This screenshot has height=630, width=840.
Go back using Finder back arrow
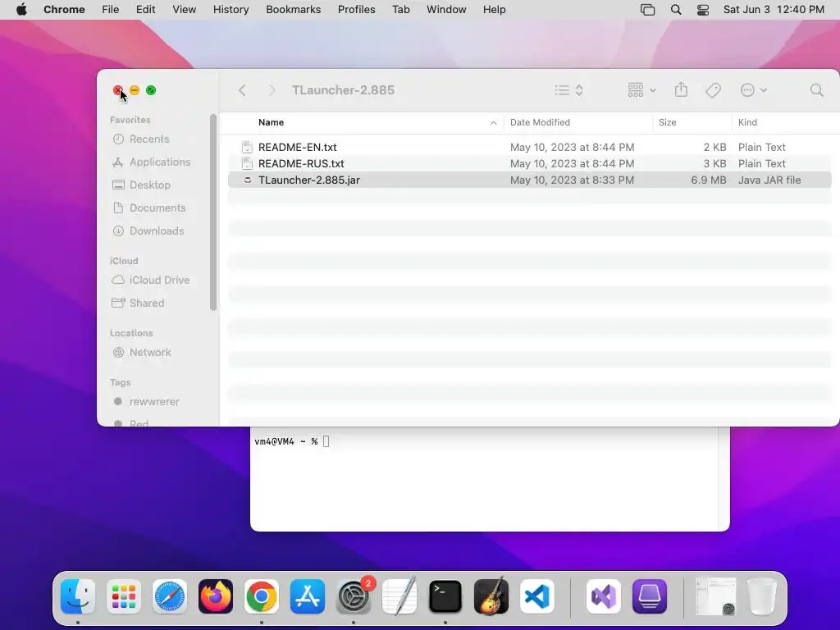point(242,90)
